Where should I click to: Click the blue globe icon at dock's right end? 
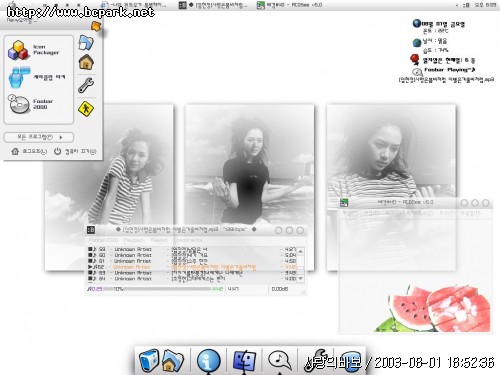351,361
